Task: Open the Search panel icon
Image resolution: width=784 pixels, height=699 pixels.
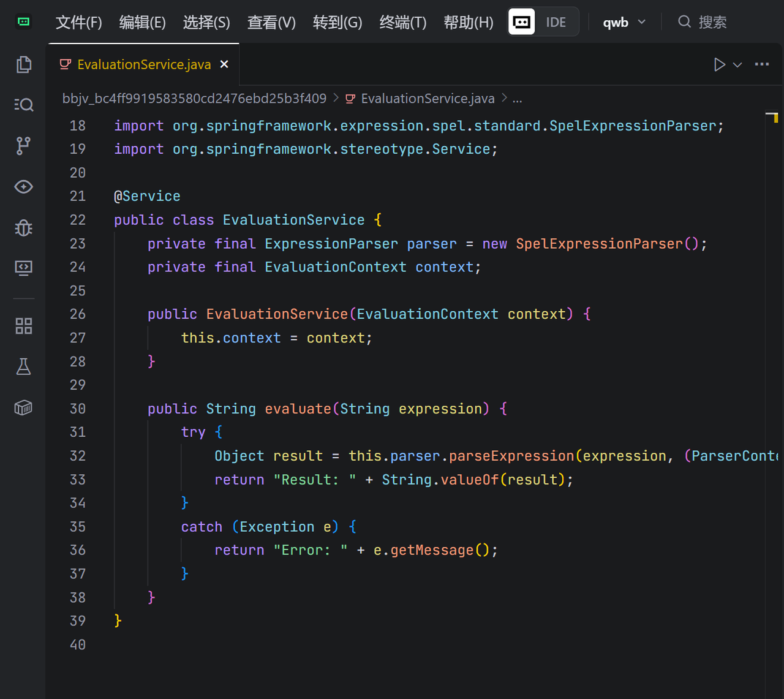Action: click(x=23, y=105)
